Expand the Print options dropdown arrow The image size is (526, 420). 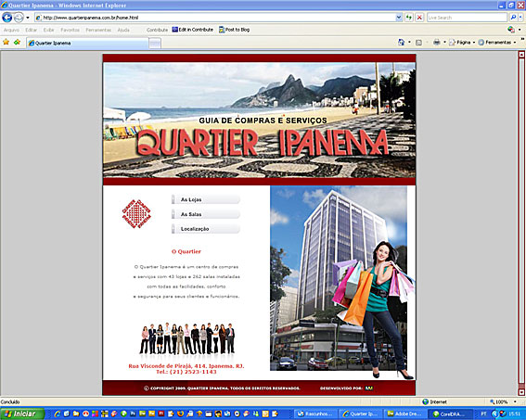(444, 43)
